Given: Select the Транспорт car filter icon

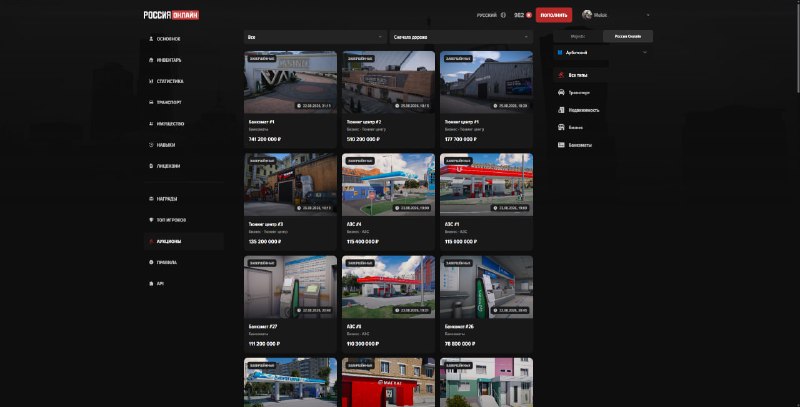Looking at the screenshot, I should (x=561, y=92).
